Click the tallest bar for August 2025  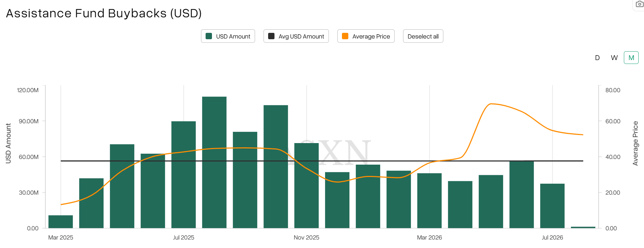click(214, 162)
